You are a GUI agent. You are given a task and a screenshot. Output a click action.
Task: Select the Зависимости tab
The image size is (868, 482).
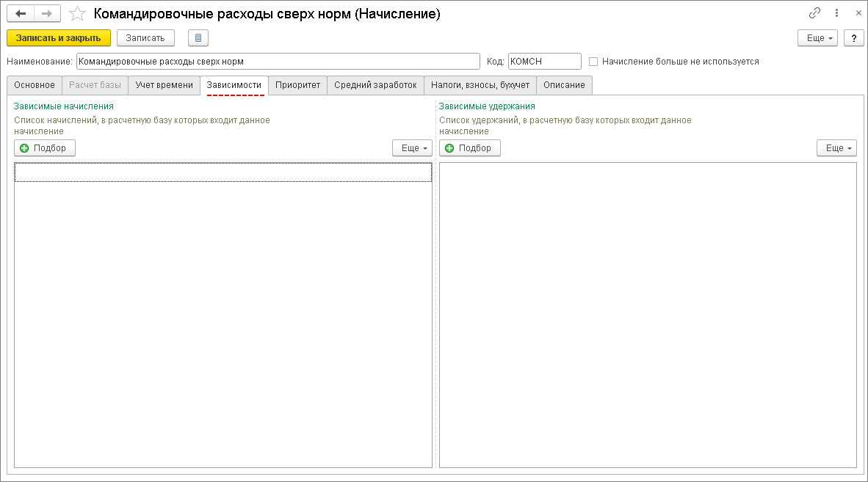[x=234, y=85]
